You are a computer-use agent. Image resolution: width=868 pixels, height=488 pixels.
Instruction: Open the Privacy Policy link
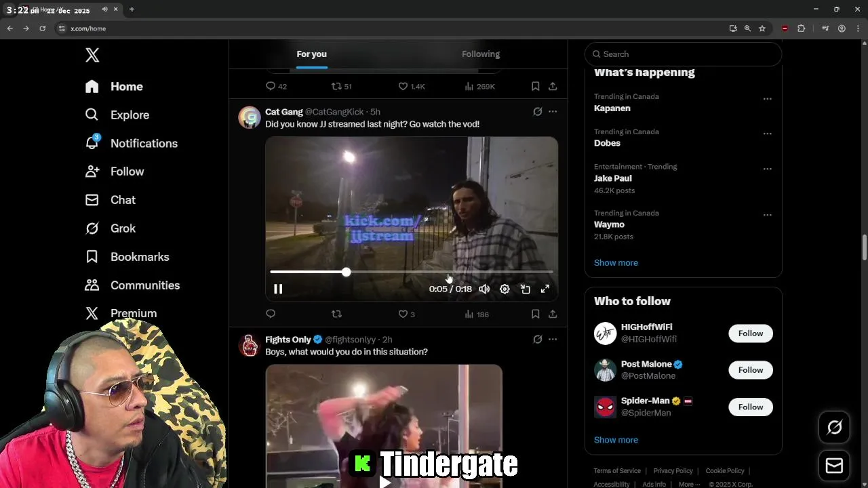coord(673,471)
